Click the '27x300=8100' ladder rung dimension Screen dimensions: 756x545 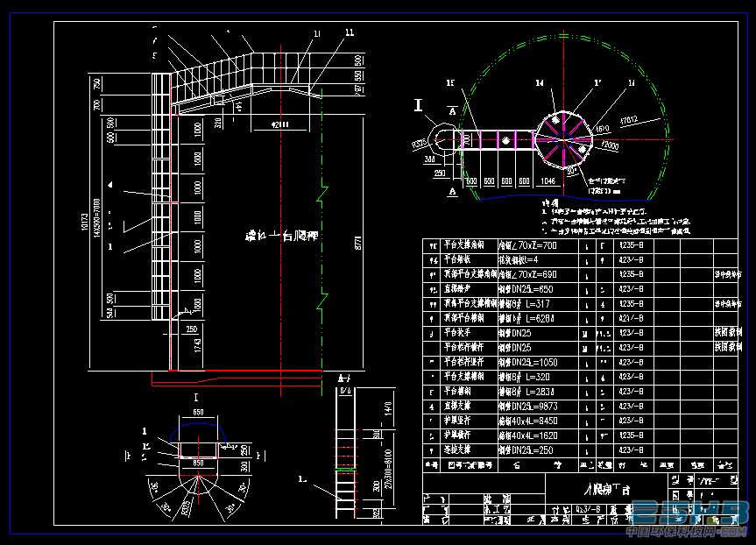pos(388,470)
